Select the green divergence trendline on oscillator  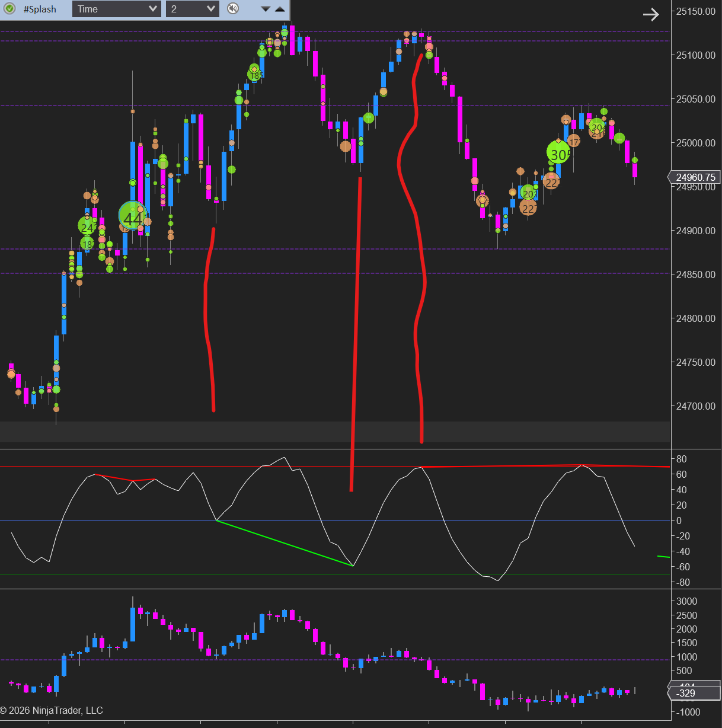coord(285,543)
